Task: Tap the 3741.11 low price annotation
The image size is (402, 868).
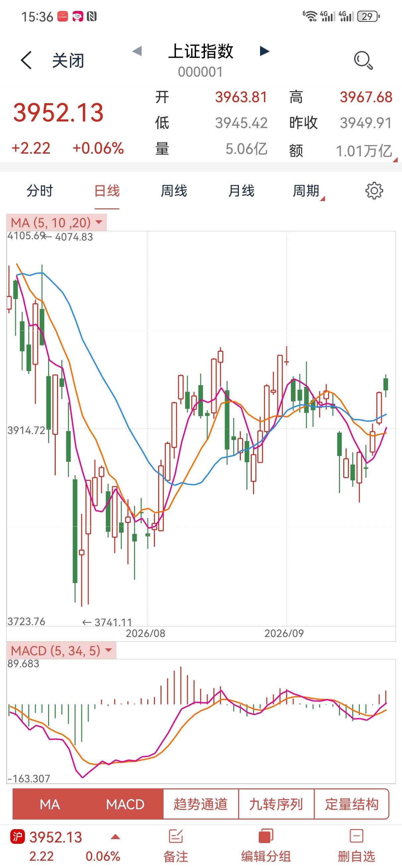Action: [107, 622]
